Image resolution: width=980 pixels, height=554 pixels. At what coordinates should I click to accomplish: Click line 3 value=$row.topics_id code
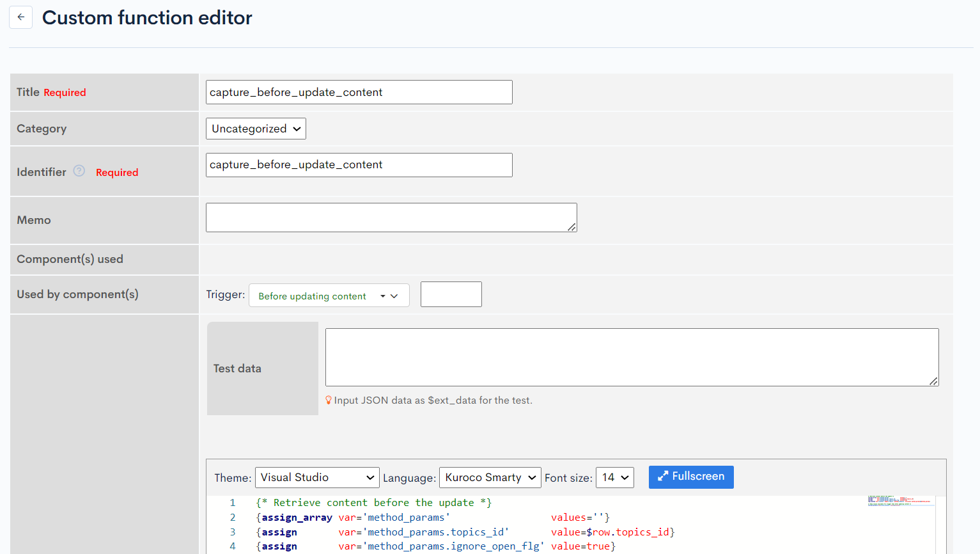(612, 532)
